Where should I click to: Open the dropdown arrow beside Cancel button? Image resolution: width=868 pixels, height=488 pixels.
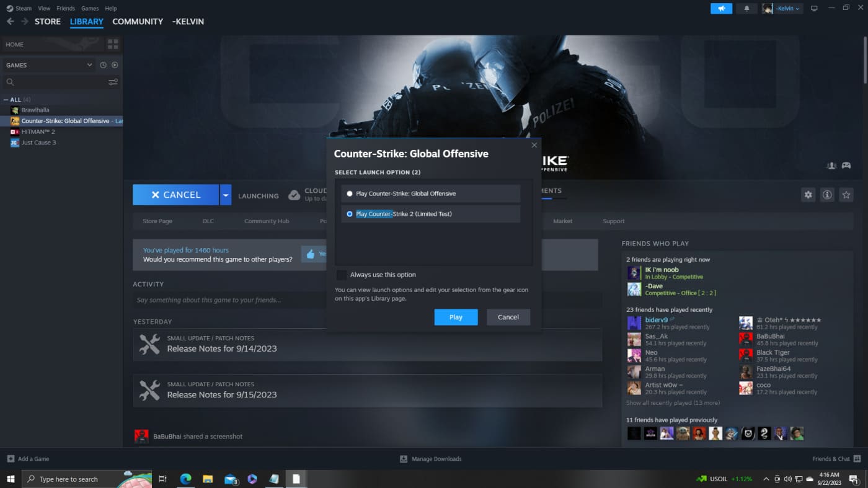click(226, 195)
